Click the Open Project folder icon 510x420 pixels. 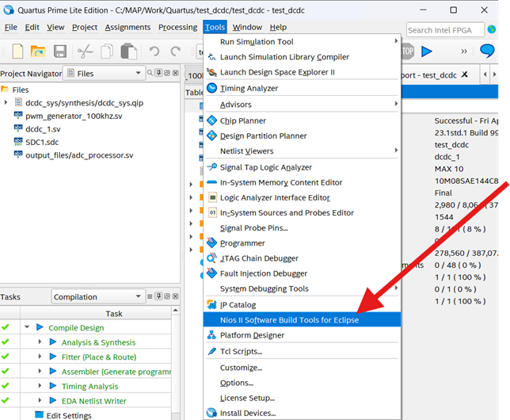tap(38, 52)
